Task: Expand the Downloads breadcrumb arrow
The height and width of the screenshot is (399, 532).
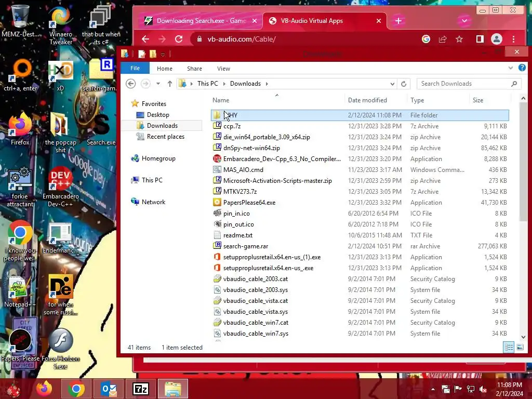Action: click(x=267, y=84)
